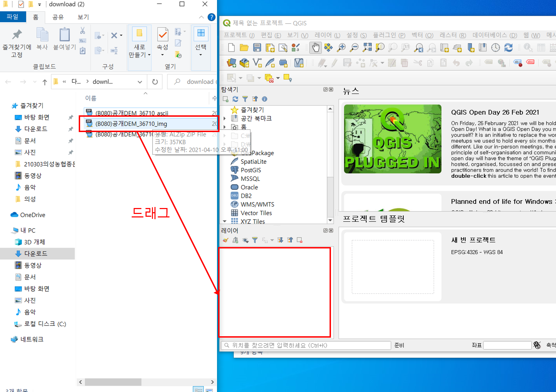Select OneDrive in Explorer navigation pane

32,215
